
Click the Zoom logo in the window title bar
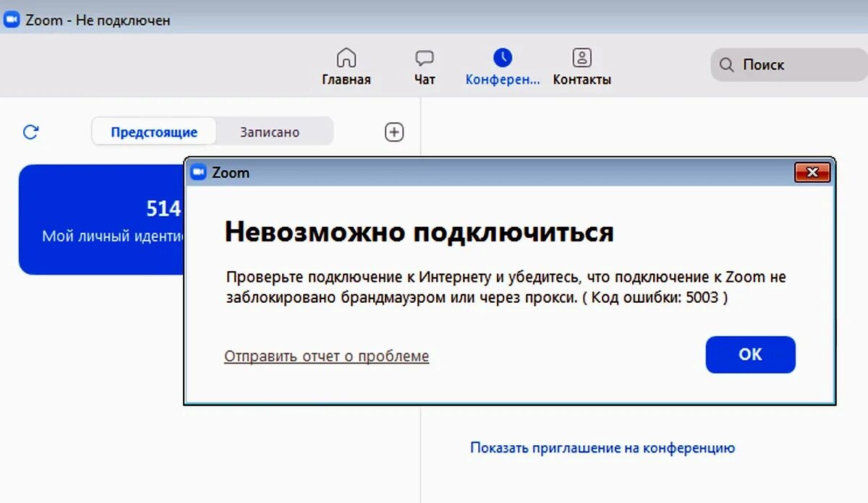[x=10, y=20]
